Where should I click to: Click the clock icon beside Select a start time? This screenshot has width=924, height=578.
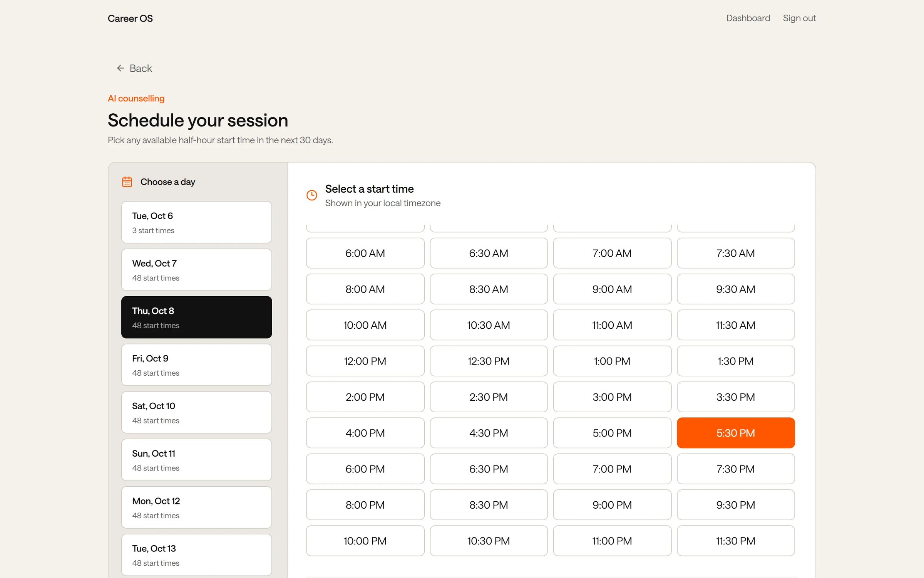(x=312, y=195)
